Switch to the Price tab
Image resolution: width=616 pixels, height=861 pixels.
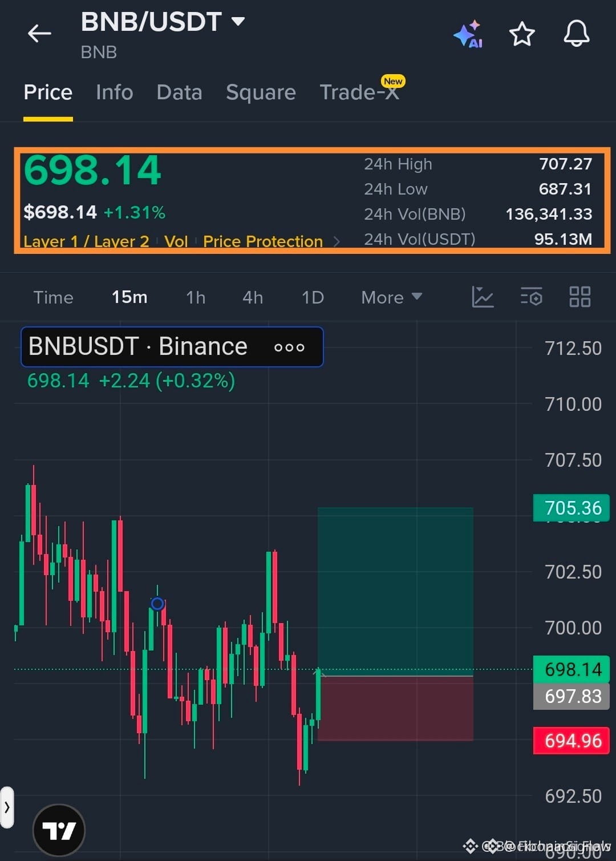[x=48, y=92]
